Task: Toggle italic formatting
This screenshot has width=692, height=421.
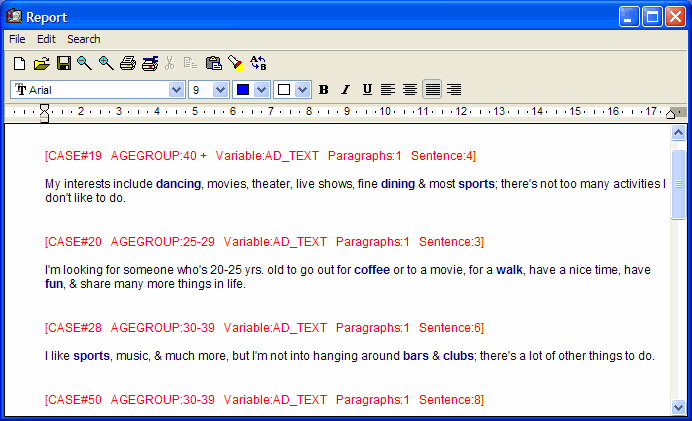Action: tap(345, 90)
